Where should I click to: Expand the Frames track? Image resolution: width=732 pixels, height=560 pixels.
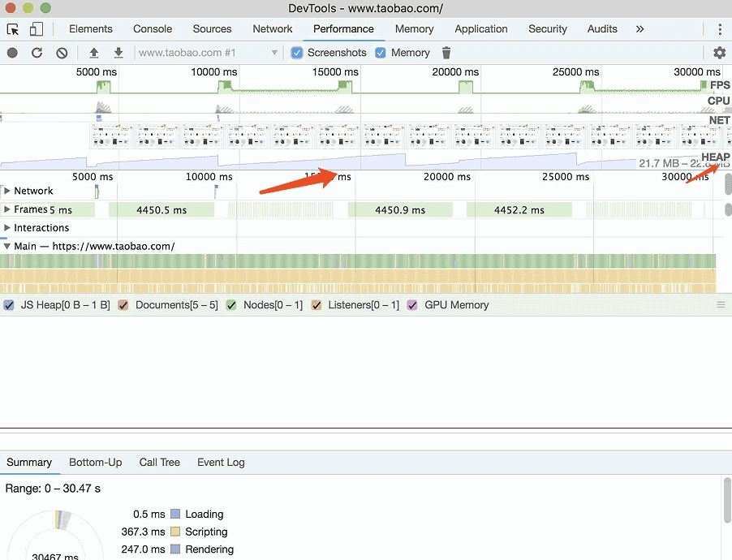[7, 209]
